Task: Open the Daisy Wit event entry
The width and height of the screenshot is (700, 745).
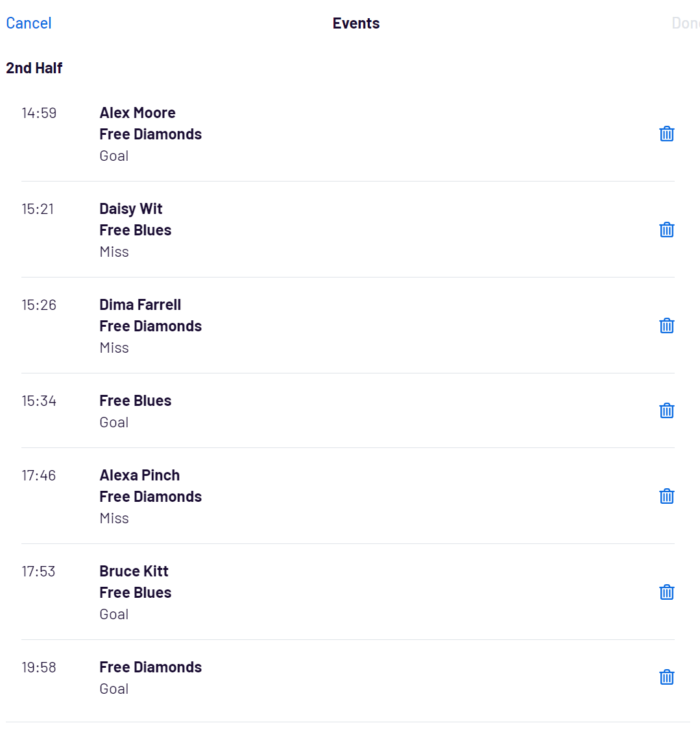Action: tap(131, 209)
